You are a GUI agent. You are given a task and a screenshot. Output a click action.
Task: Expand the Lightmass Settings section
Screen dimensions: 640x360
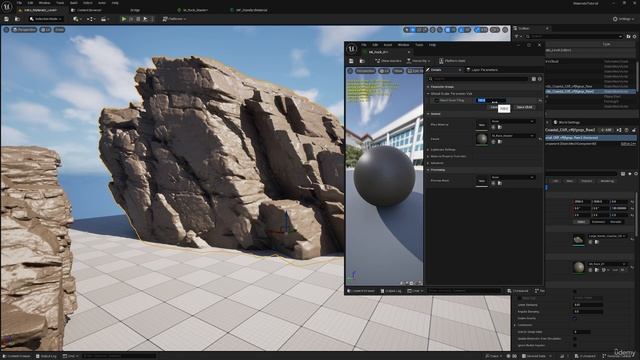click(428, 150)
